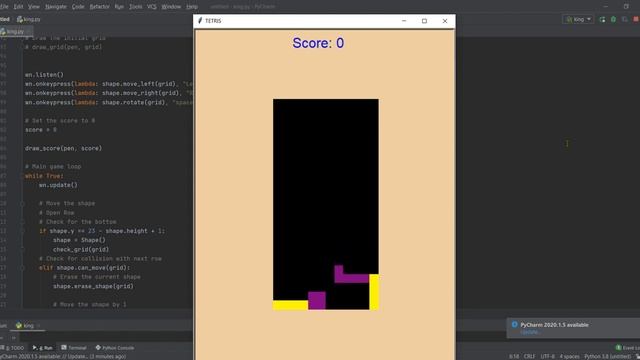Minimize the TETRIS window

click(404, 21)
